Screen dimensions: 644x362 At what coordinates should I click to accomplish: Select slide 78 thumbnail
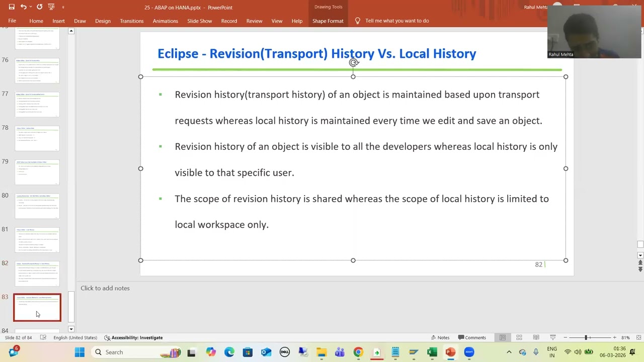coord(37,138)
